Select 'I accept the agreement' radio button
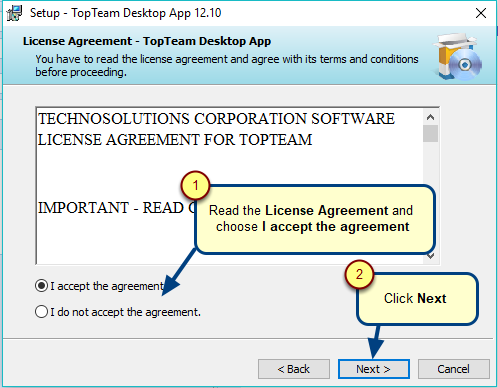 [41, 286]
